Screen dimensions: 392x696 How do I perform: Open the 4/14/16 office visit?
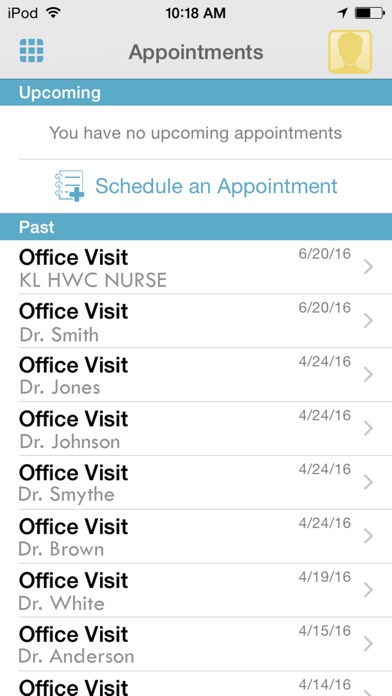click(x=196, y=684)
